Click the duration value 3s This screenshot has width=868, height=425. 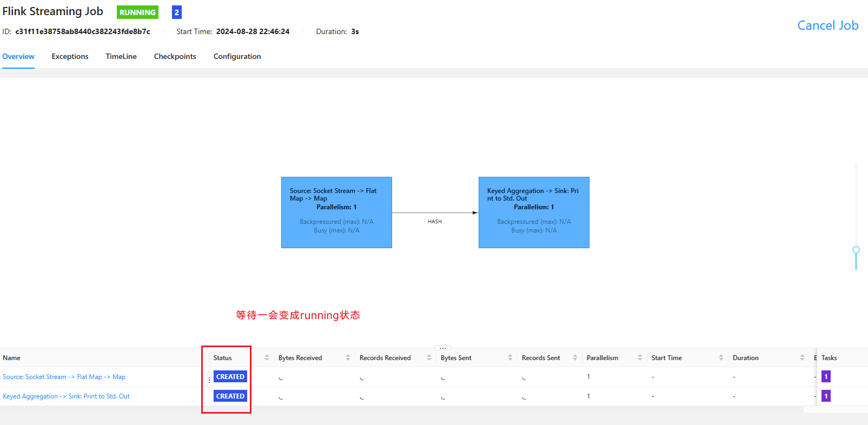click(x=355, y=31)
